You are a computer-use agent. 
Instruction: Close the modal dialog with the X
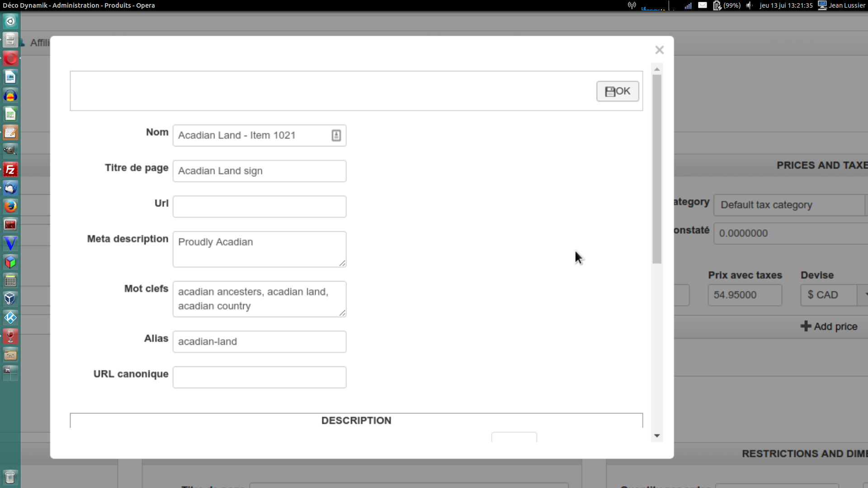pyautogui.click(x=659, y=50)
